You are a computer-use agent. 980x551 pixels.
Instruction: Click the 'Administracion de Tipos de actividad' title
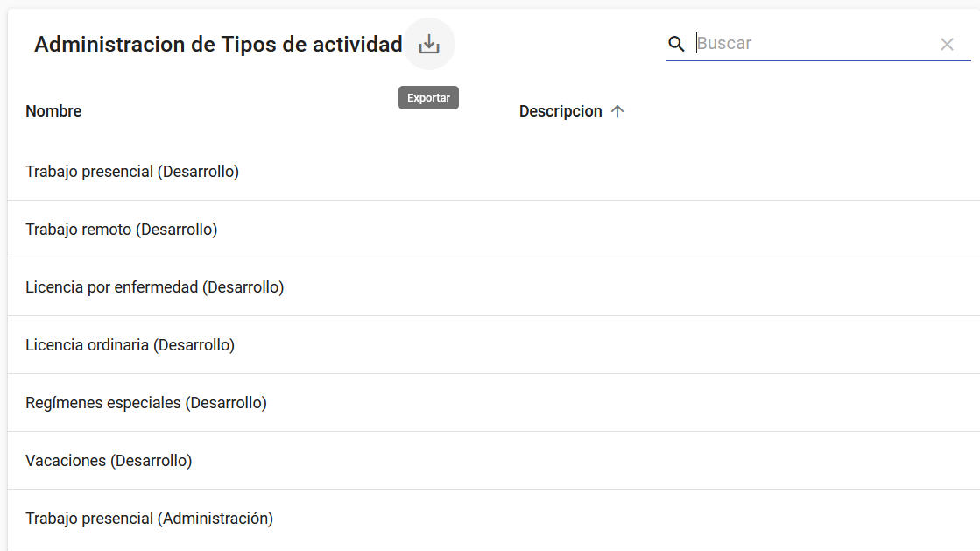(x=218, y=44)
